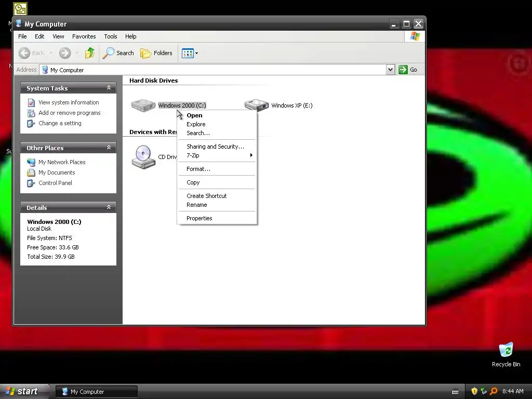The height and width of the screenshot is (399, 532).
Task: Click the My Network Places icon
Action: 31,162
